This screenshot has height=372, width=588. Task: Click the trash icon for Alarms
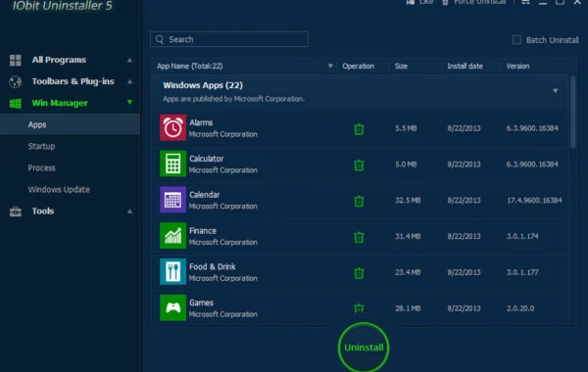[x=359, y=129]
